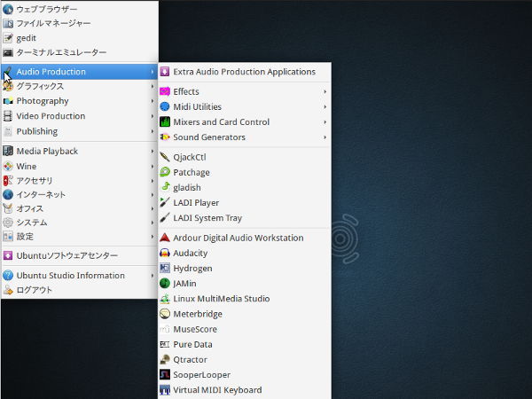532x399 pixels.
Task: Click the Audacity headphones icon
Action: click(165, 253)
